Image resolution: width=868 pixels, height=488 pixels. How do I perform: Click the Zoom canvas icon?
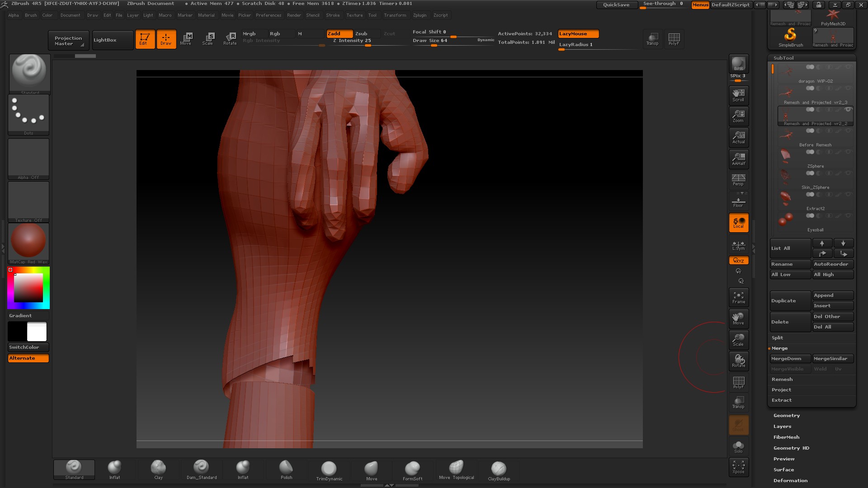tap(738, 116)
